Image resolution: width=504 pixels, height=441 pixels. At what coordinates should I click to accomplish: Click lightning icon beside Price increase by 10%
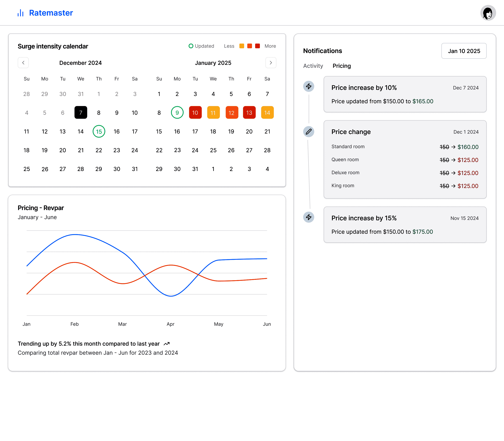309,86
